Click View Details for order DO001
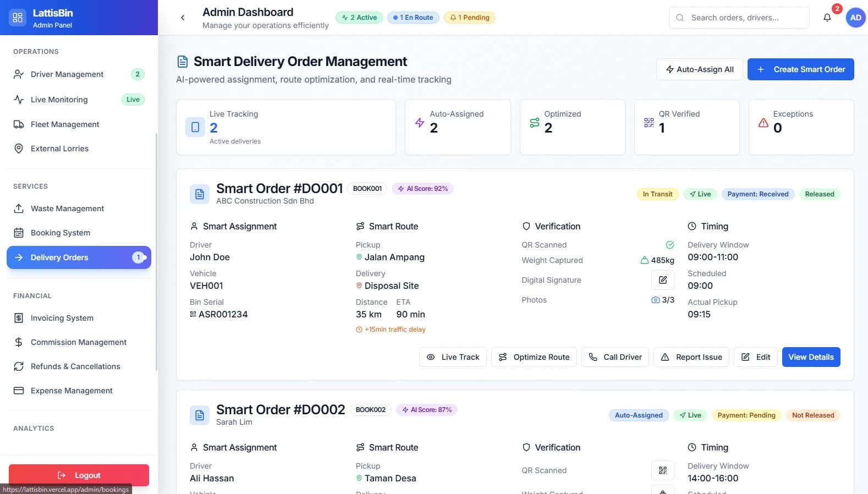The width and height of the screenshot is (868, 494). pos(811,357)
